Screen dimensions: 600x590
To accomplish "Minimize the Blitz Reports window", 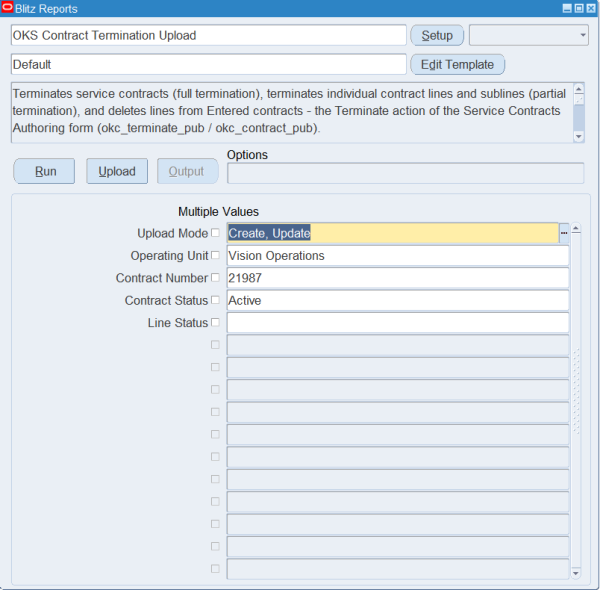I will (x=567, y=8).
